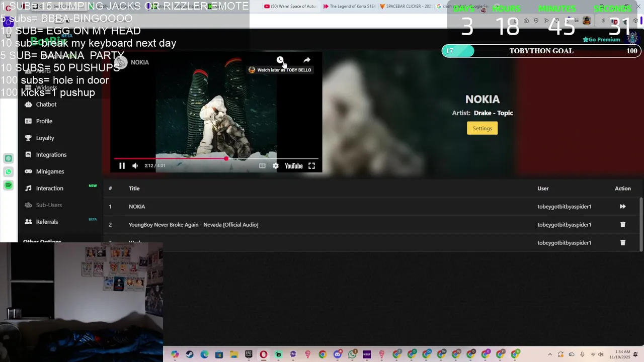
Task: Skip the NOKIA song with fast-forward icon
Action: point(622,206)
